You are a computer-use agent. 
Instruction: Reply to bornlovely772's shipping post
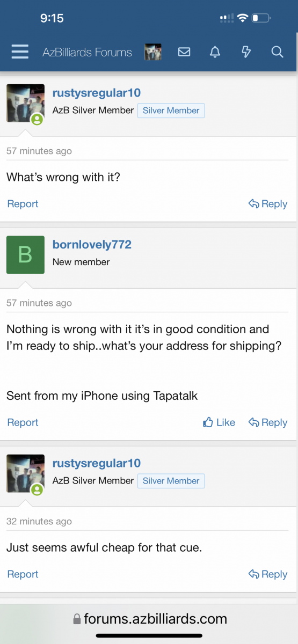[268, 423]
